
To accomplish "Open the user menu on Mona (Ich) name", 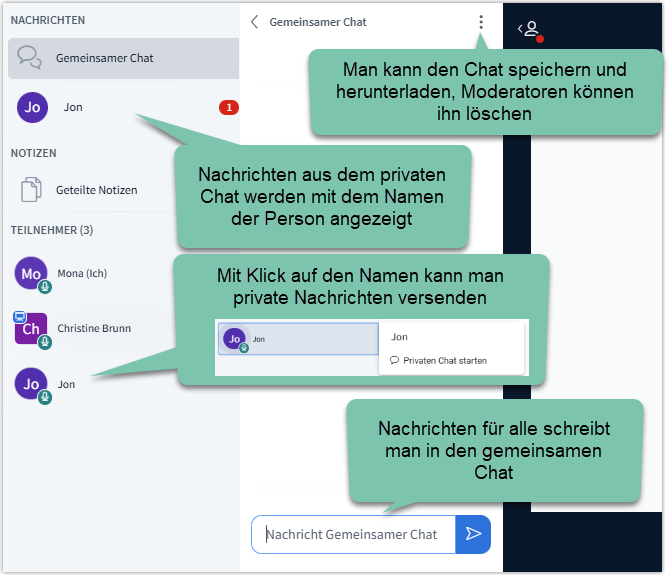I will tap(82, 274).
